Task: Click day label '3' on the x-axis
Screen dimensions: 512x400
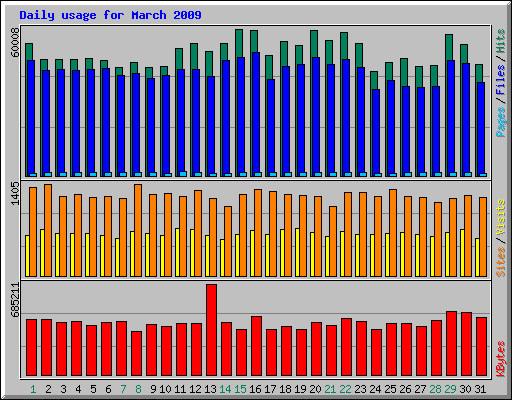Action: pos(63,389)
